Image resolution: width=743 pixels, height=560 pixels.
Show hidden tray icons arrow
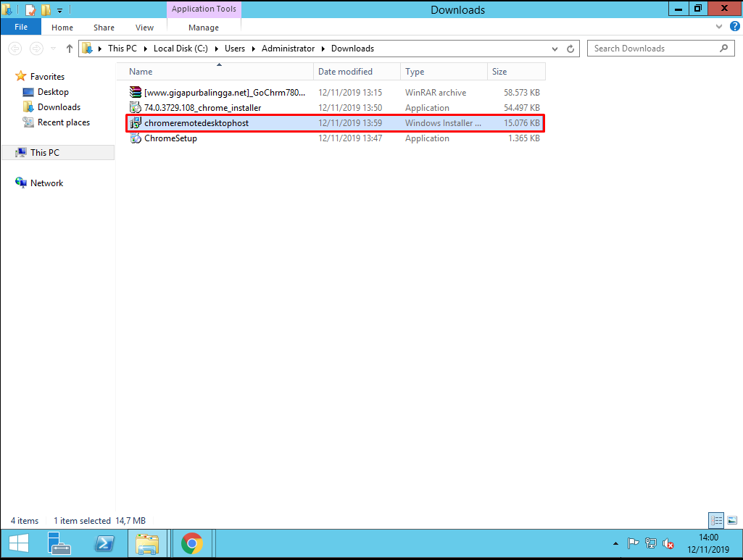(615, 543)
